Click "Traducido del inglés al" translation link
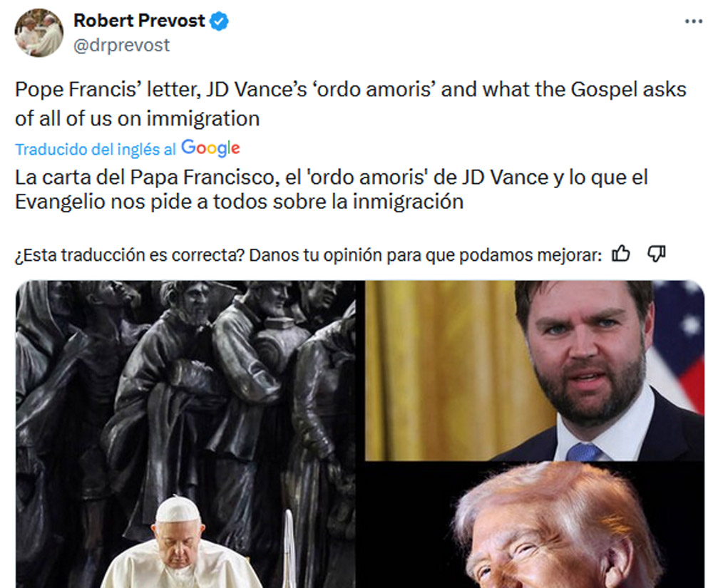713x588 pixels. 96,150
